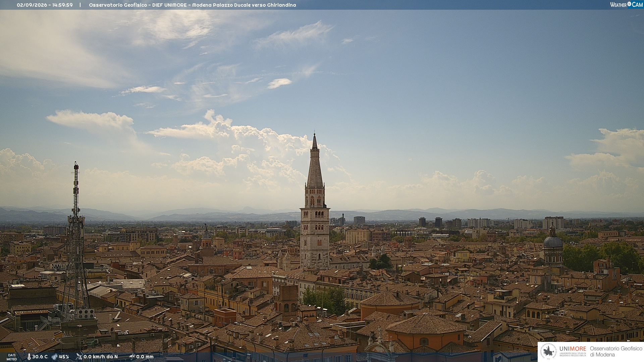Click the wind anemometer icon
This screenshot has height=362, width=644.
pos(79,357)
